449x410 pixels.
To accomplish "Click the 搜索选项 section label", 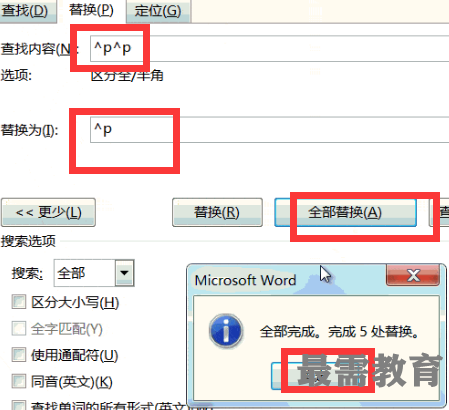I will (x=28, y=241).
